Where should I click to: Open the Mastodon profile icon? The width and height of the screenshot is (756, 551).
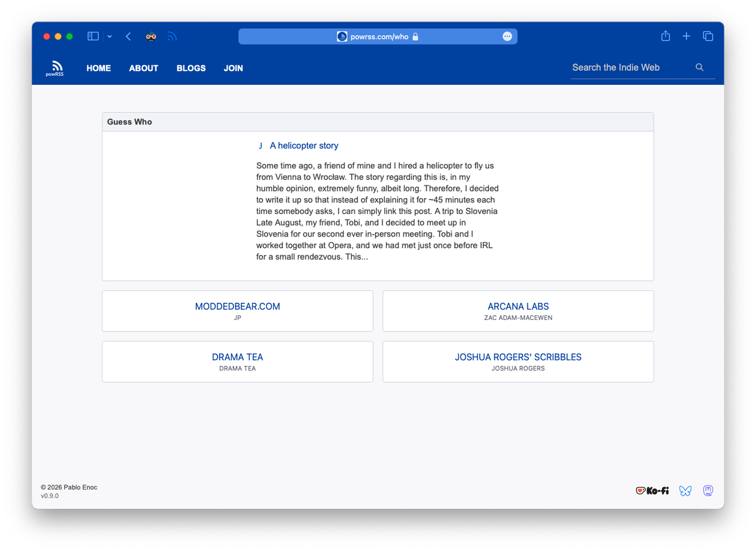pos(708,491)
